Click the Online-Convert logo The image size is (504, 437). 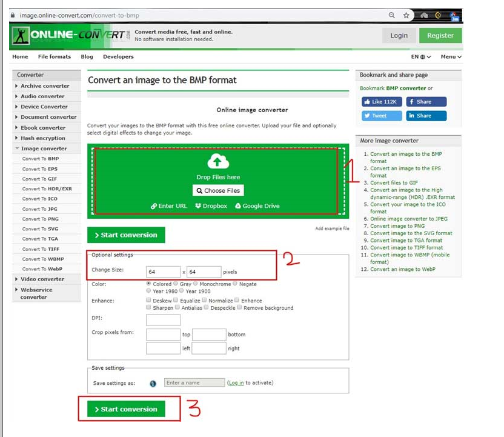[x=71, y=35]
